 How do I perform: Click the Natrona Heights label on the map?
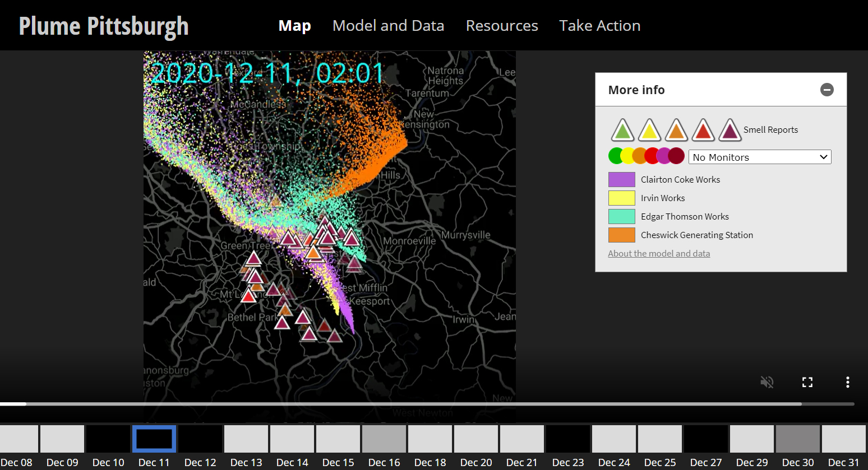tap(446, 76)
